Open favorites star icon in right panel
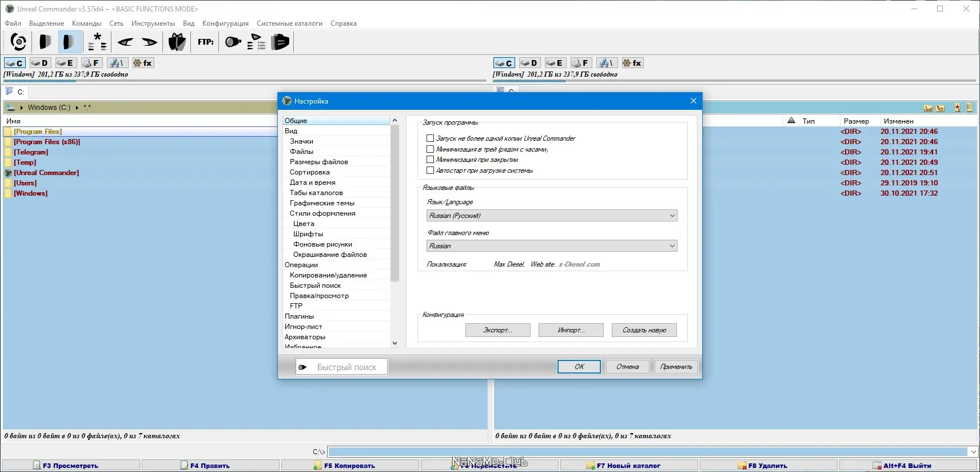The width and height of the screenshot is (980, 472). pos(957,108)
